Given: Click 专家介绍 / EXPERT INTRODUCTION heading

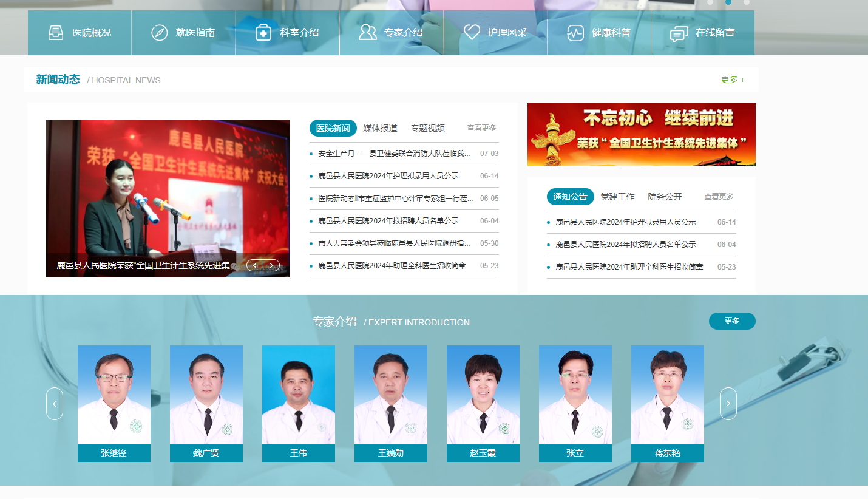Looking at the screenshot, I should click(x=392, y=322).
